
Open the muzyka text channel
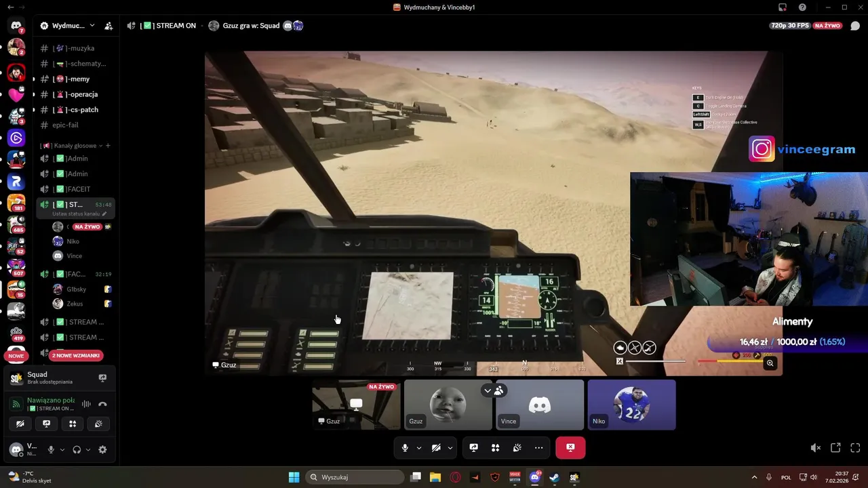(x=75, y=48)
